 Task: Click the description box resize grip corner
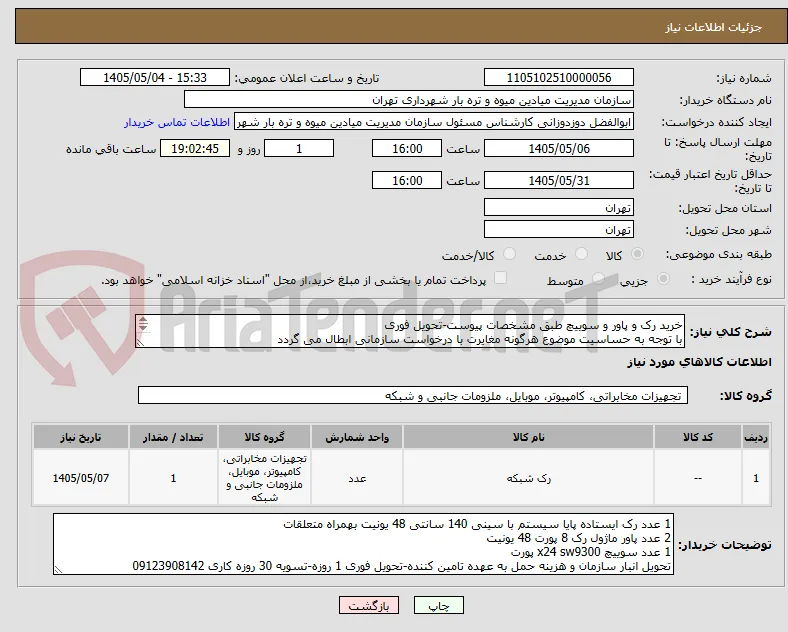[140, 343]
